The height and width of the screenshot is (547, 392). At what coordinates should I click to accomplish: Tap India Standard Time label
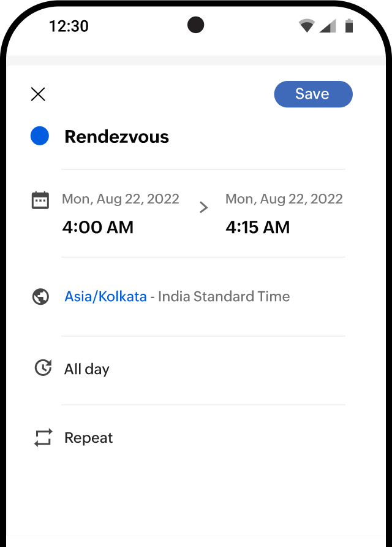click(224, 297)
